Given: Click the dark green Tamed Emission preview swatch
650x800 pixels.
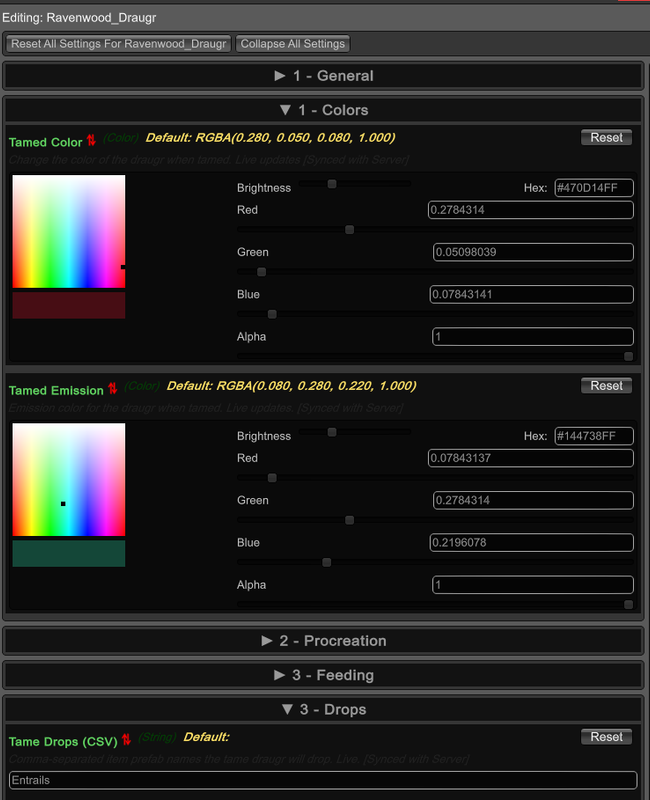Looking at the screenshot, I should 69,554.
